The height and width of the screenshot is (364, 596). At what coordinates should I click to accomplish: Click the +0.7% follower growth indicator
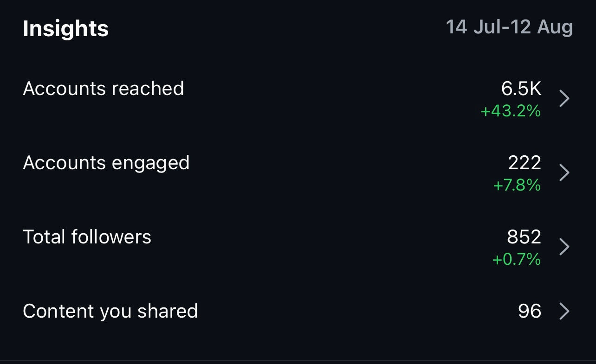click(x=517, y=259)
